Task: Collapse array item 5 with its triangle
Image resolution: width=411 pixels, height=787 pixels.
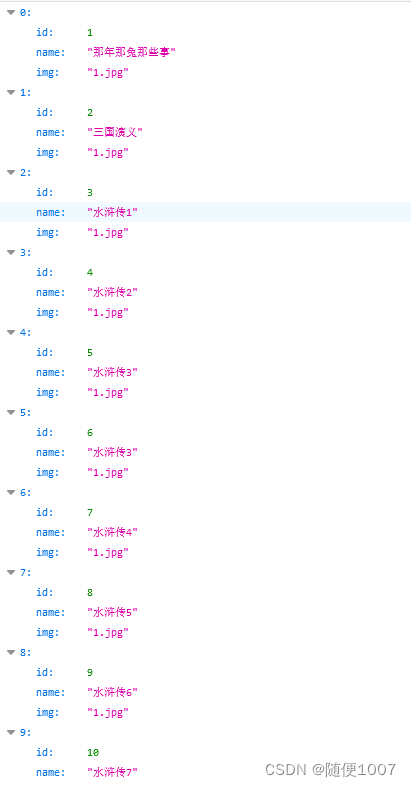Action: coord(11,413)
